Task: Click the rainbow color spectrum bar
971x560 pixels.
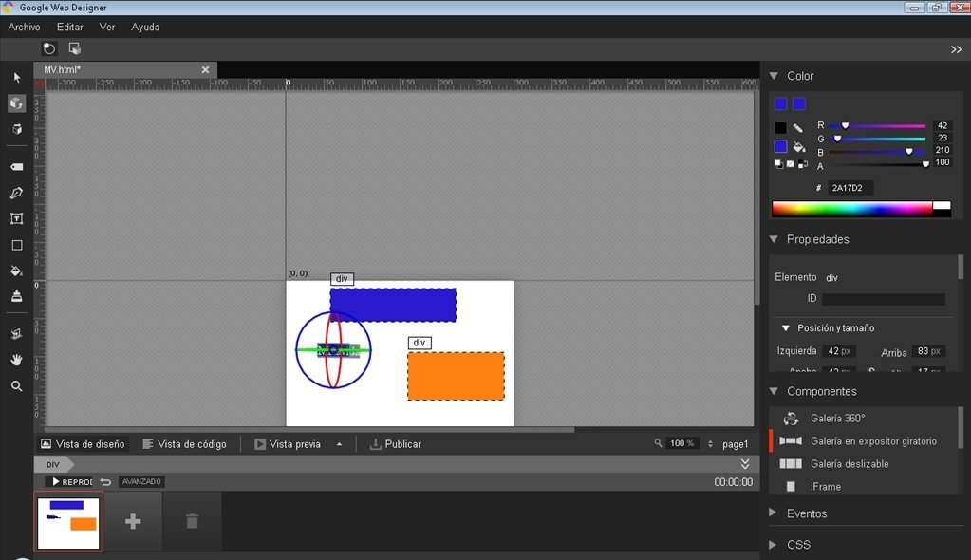Action: point(852,209)
